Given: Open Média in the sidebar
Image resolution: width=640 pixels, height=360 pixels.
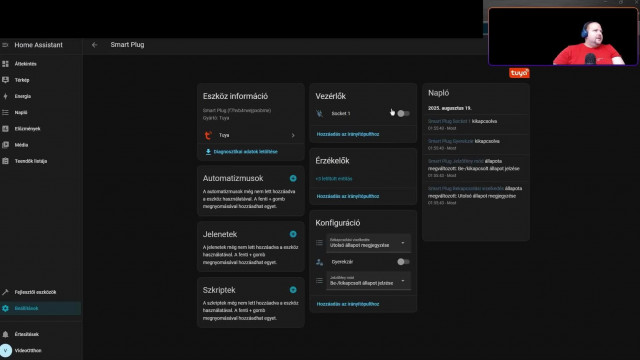Looking at the screenshot, I should pyautogui.click(x=40, y=145).
